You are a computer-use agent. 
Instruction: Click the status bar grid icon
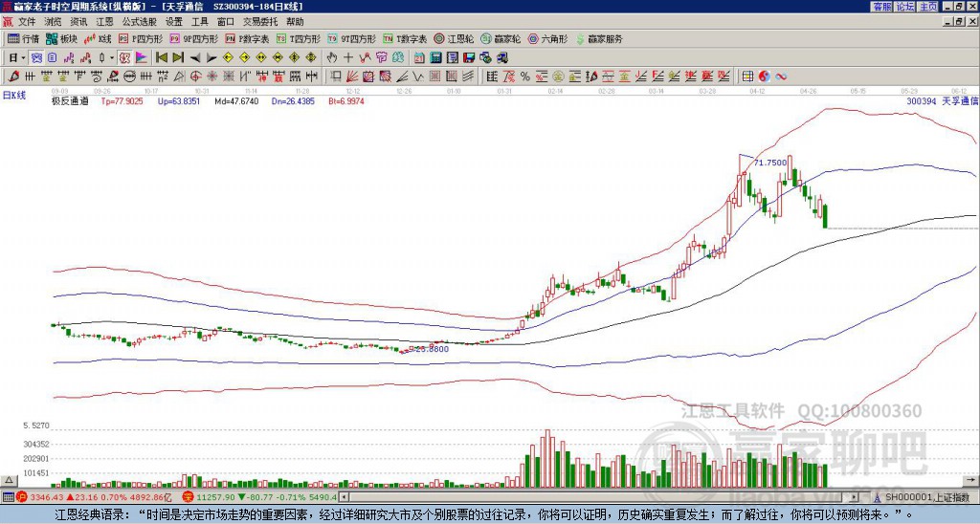(x=8, y=497)
